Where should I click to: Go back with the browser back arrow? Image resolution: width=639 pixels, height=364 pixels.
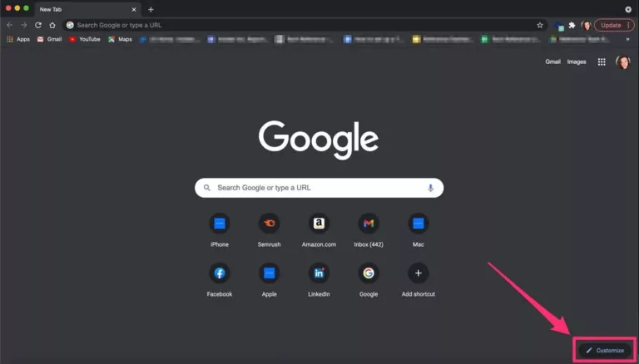pos(9,25)
